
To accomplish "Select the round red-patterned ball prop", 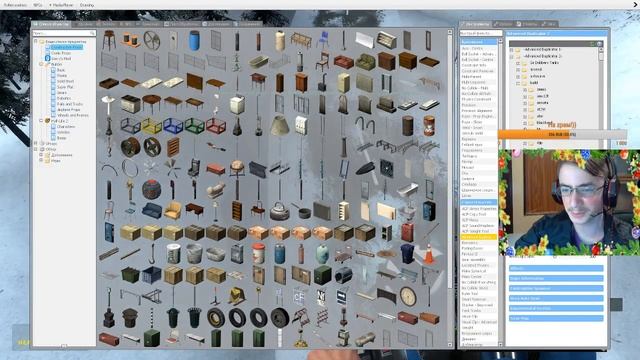I will (x=152, y=190).
